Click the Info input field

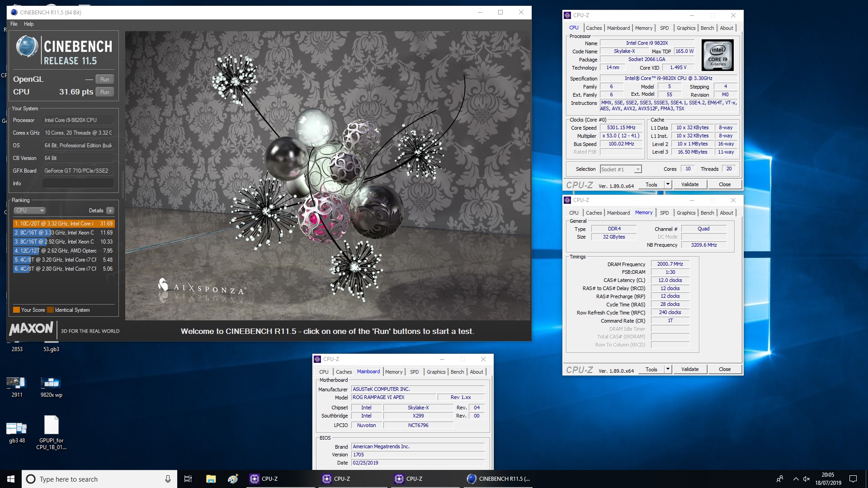(x=78, y=183)
